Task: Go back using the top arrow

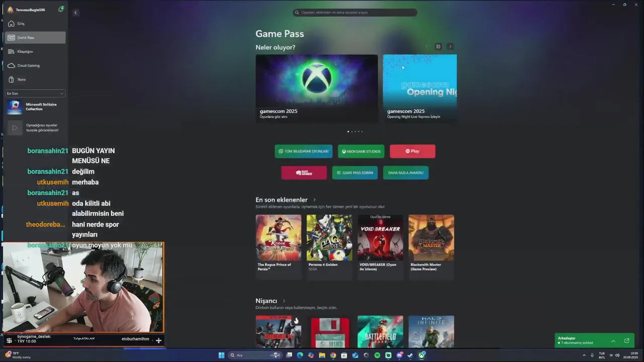Action: pyautogui.click(x=75, y=13)
